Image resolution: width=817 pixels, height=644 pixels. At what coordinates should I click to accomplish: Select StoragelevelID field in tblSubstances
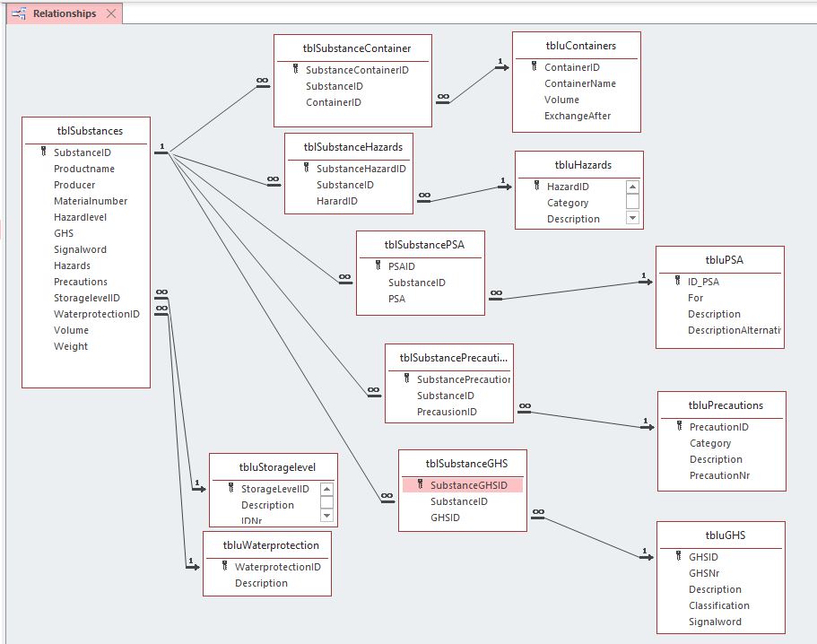point(86,298)
